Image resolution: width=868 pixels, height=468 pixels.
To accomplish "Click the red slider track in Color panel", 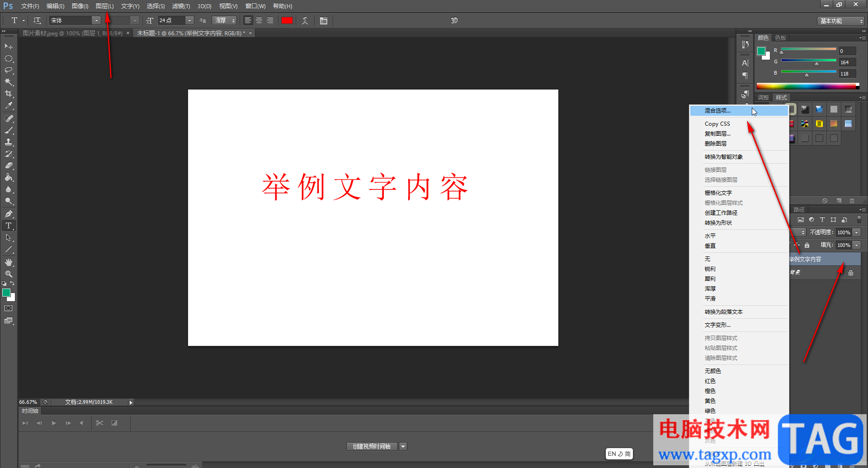I will (x=809, y=49).
